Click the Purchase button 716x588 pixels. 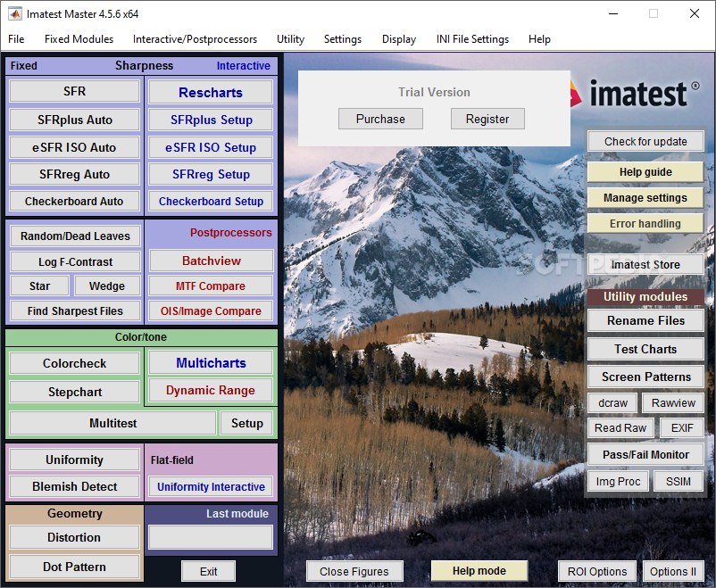click(x=380, y=120)
